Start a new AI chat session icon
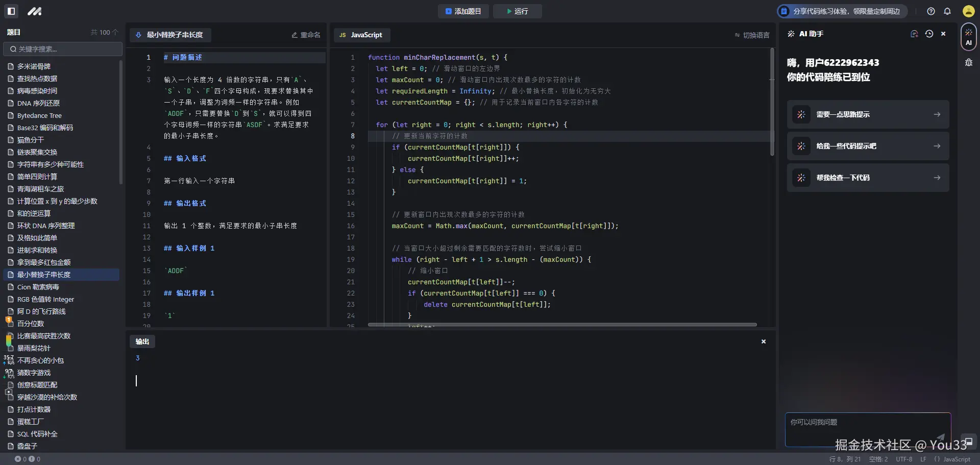Screen dimensions: 980x465 [x=914, y=34]
